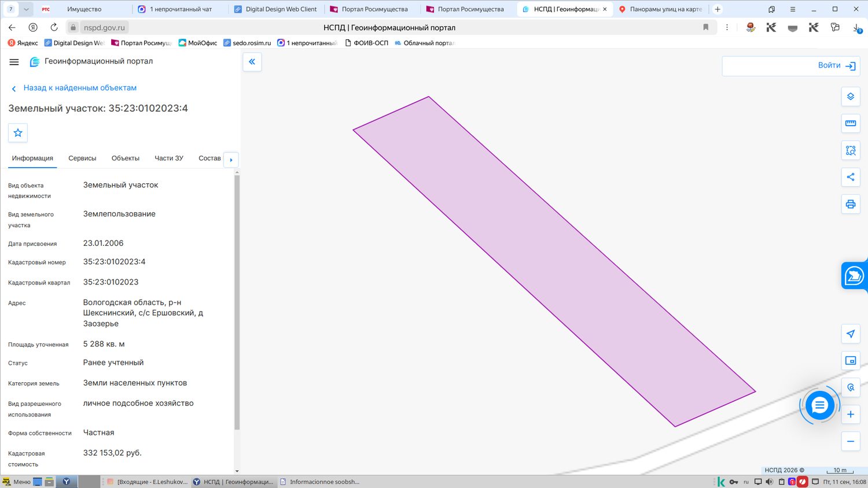Screen dimensions: 868x488
Task: Select the ruler measurement tool
Action: (850, 123)
